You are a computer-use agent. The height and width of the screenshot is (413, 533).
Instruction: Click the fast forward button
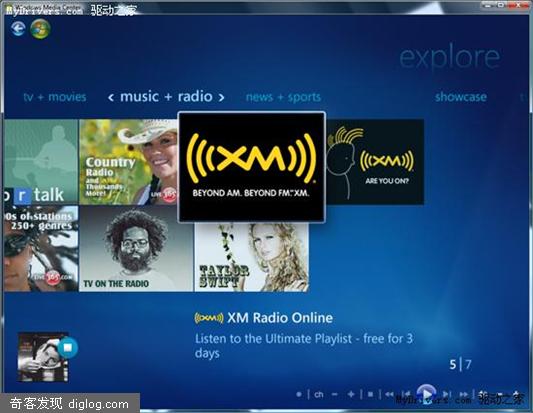pyautogui.click(x=464, y=395)
